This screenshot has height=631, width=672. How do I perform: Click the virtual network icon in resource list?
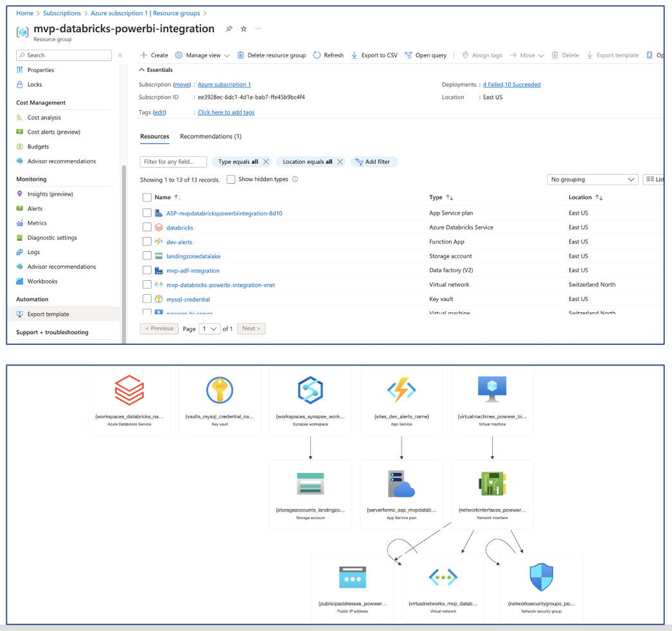click(x=159, y=285)
